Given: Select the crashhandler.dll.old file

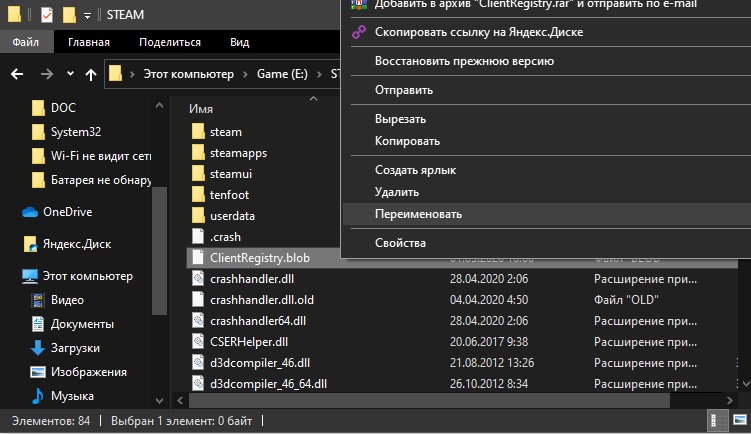Looking at the screenshot, I should [262, 300].
